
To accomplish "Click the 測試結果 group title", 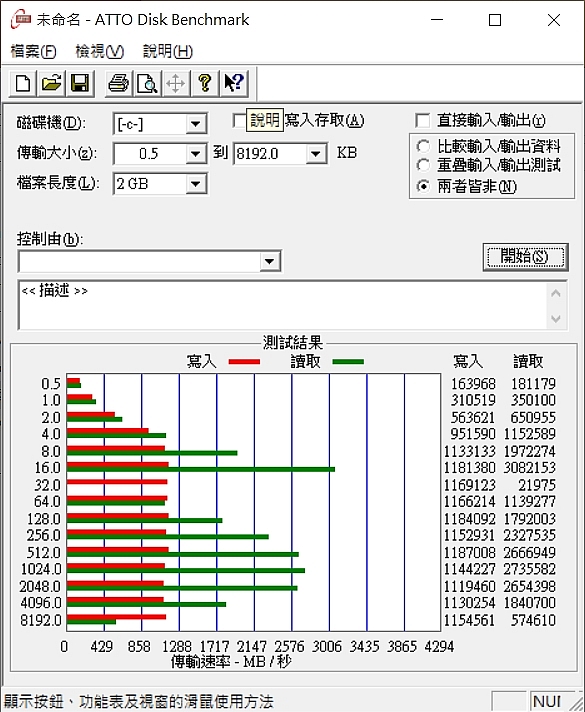I will 293,342.
